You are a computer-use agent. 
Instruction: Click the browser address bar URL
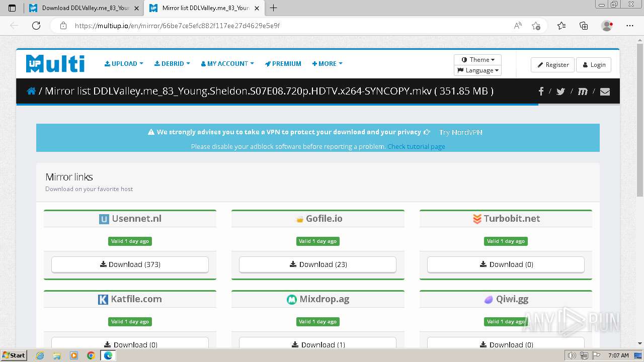pos(177,25)
